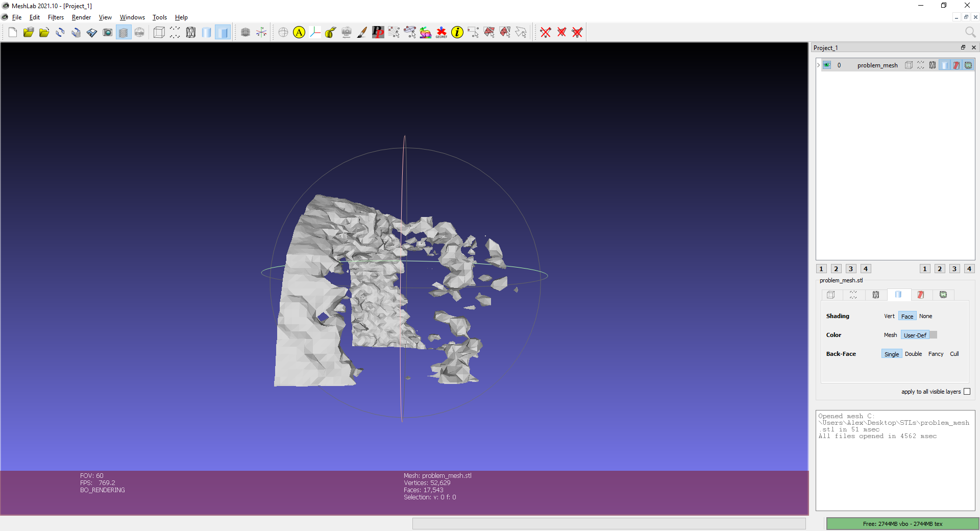The image size is (980, 531).
Task: Show the mesh Info panel
Action: [457, 32]
